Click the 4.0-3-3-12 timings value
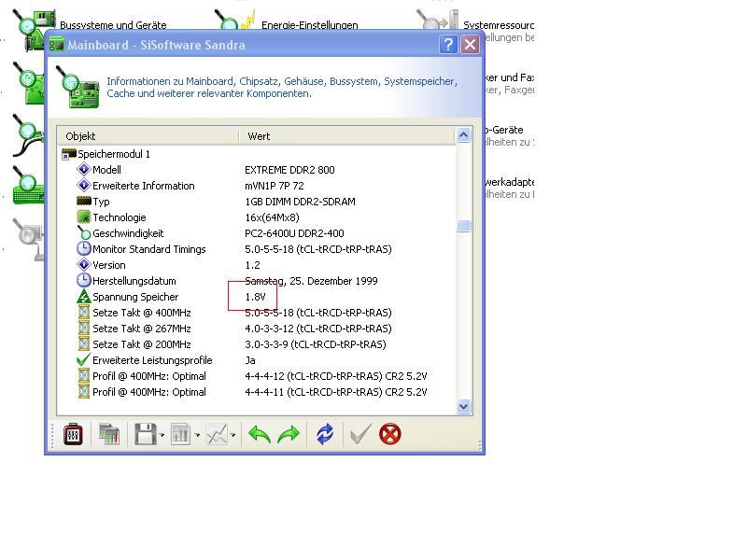Viewport: 747px width, 560px height. 318,329
